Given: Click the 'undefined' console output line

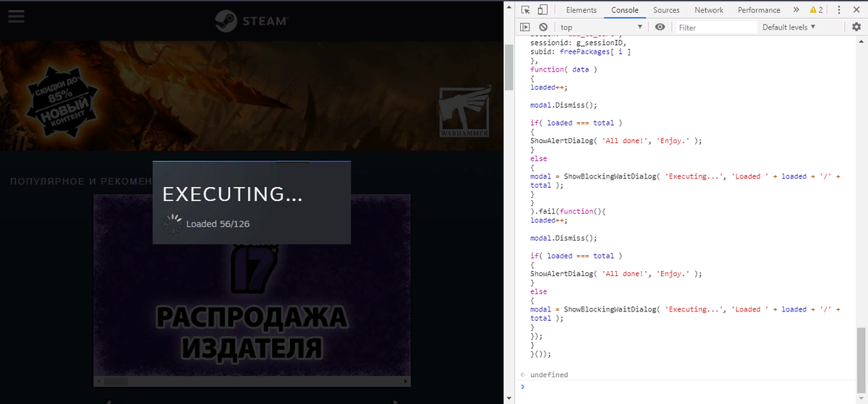Looking at the screenshot, I should pos(549,375).
